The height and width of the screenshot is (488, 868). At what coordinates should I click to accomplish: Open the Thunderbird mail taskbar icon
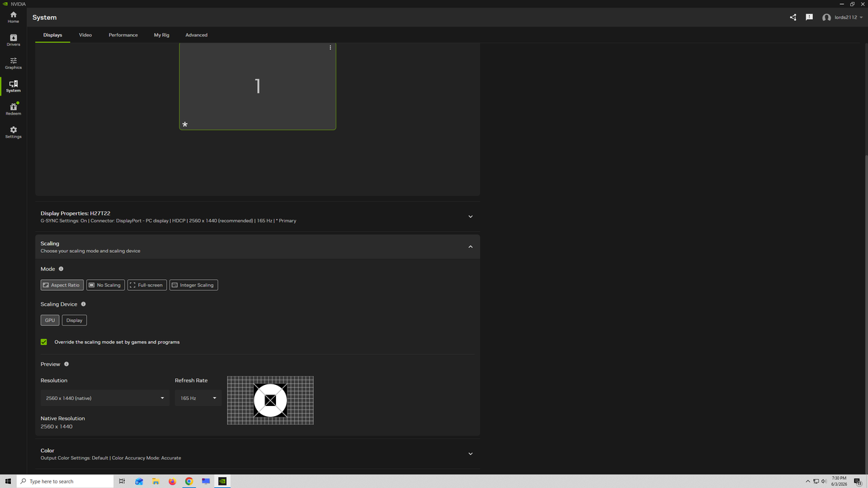pos(139,481)
